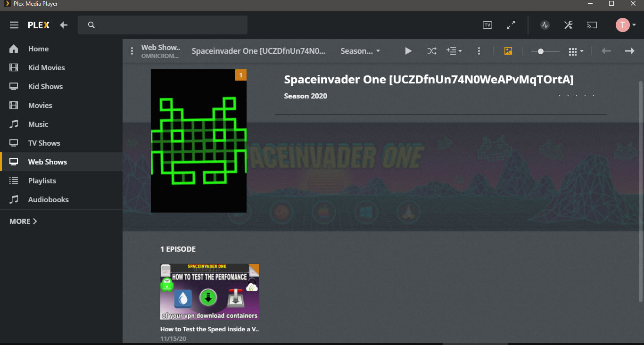Viewport: 644px width, 345px height.
Task: Select the Movies library in sidebar
Action: (x=61, y=105)
